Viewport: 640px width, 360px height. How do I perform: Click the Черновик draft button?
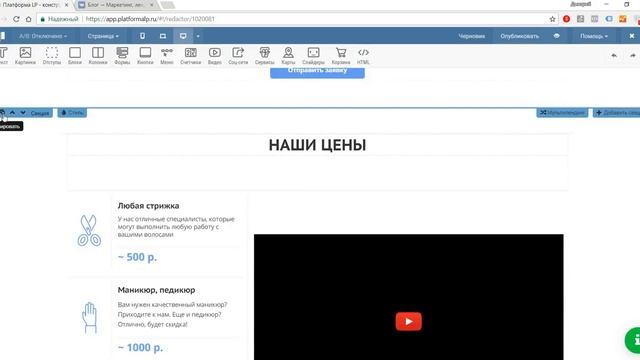tap(471, 36)
